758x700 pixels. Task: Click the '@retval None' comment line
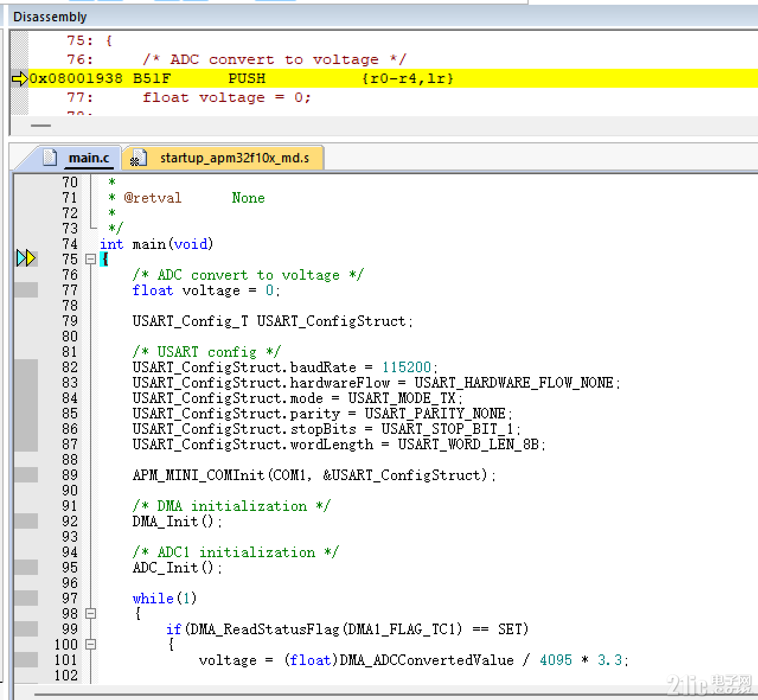tap(187, 198)
